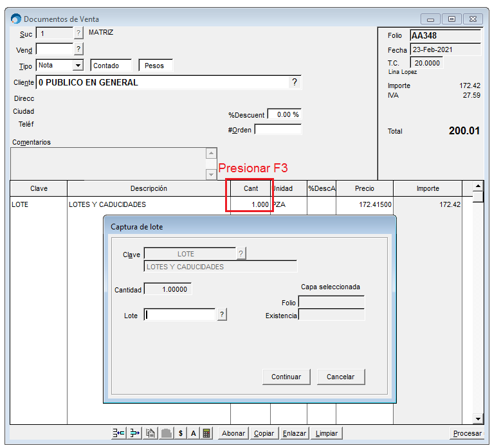Image resolution: width=492 pixels, height=448 pixels.
Task: Click the Clave field LOTE in dialog
Action: point(190,254)
